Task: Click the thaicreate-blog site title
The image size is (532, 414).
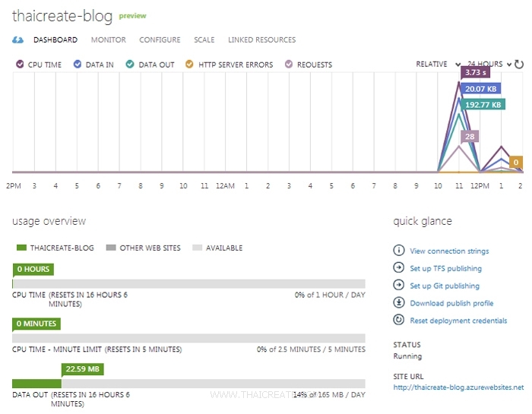Action: coord(62,16)
